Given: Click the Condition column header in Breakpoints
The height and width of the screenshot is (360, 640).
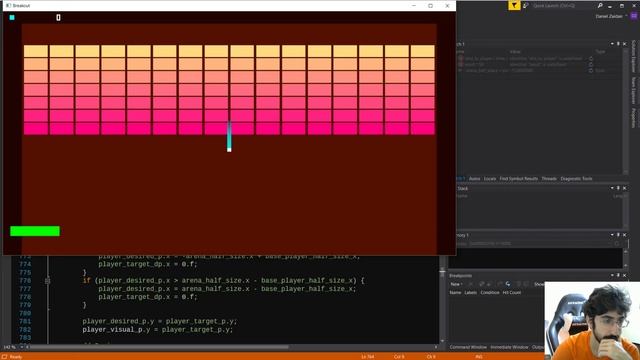Looking at the screenshot, I should point(490,293).
